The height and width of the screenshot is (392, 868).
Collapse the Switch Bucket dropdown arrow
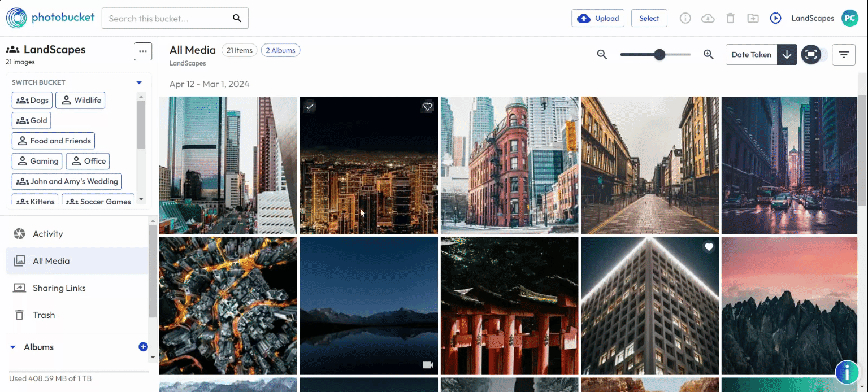click(139, 82)
